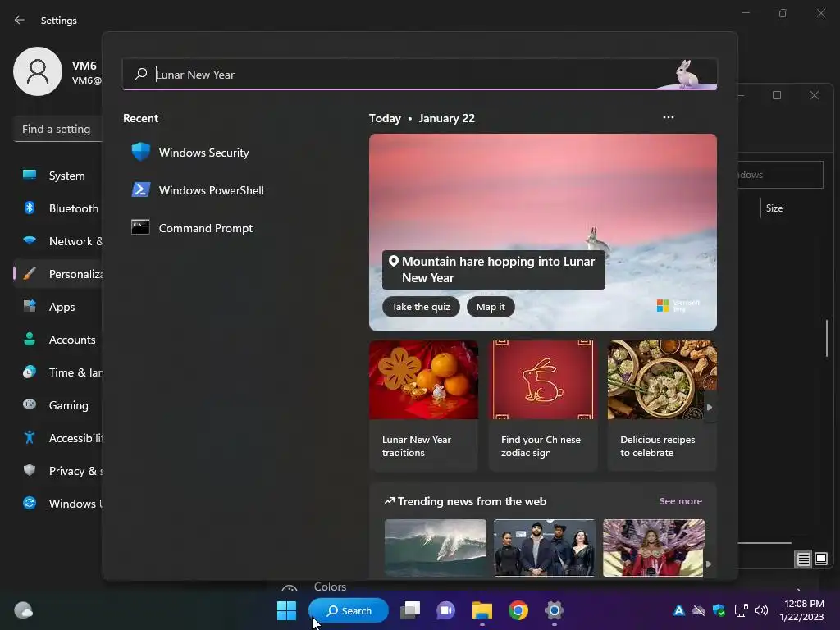Image resolution: width=840 pixels, height=630 pixels.
Task: Open Task View from the taskbar
Action: pyautogui.click(x=411, y=610)
